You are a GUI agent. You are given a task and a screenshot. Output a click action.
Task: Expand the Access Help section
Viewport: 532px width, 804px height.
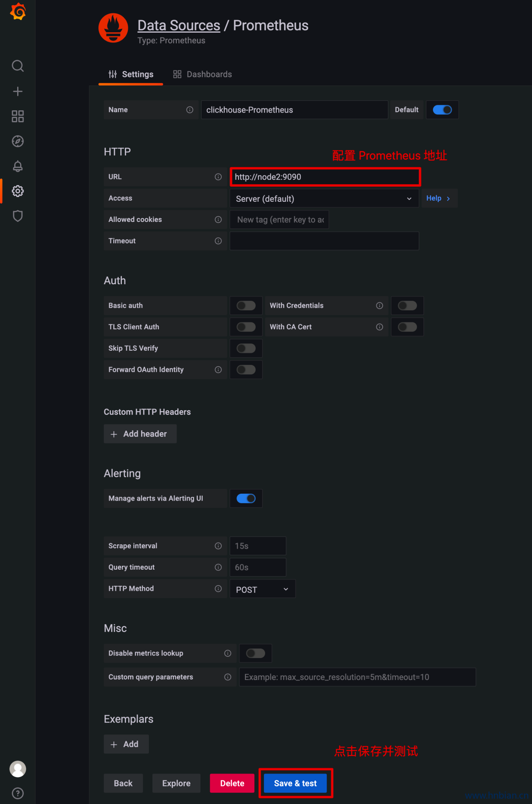438,198
